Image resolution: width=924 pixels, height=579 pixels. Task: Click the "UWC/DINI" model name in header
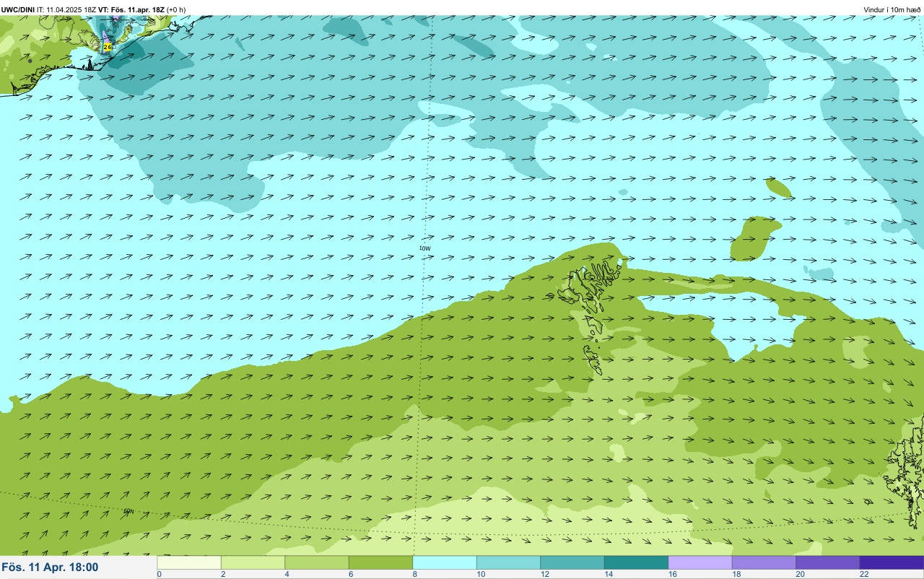[18, 9]
